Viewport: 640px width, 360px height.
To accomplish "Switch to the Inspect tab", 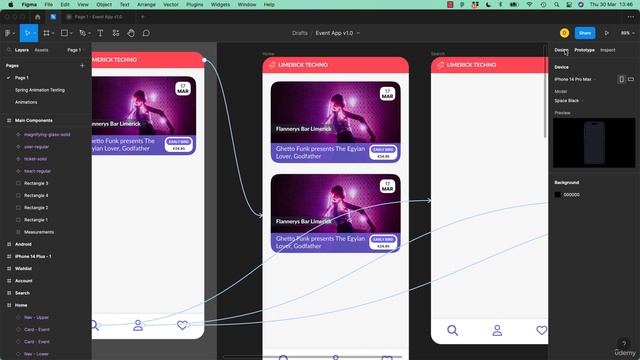I will (608, 50).
